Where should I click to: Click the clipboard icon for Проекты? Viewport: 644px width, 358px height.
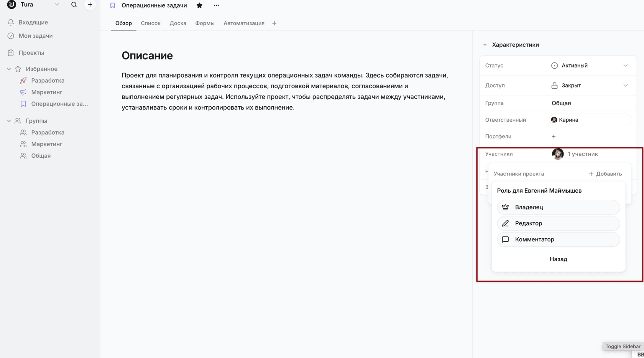click(11, 53)
